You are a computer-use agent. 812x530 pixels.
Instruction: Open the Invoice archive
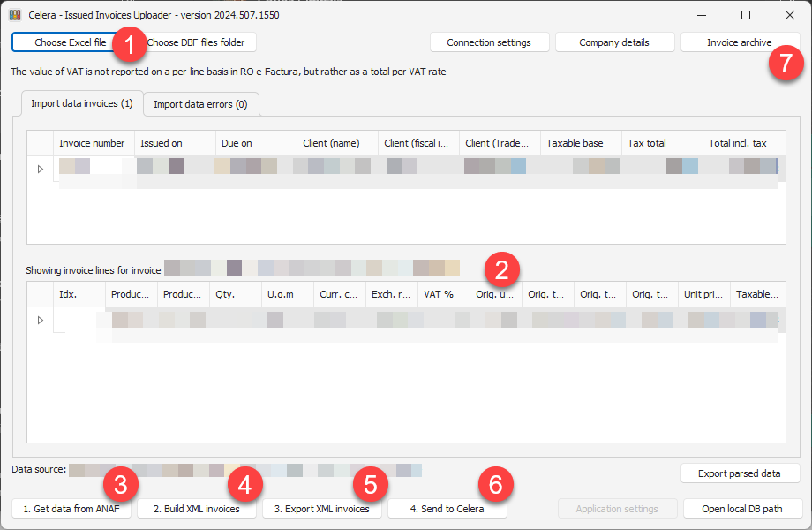[x=740, y=42]
